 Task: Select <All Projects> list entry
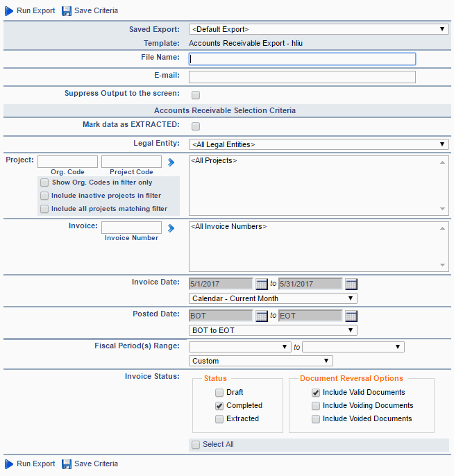pyautogui.click(x=214, y=160)
